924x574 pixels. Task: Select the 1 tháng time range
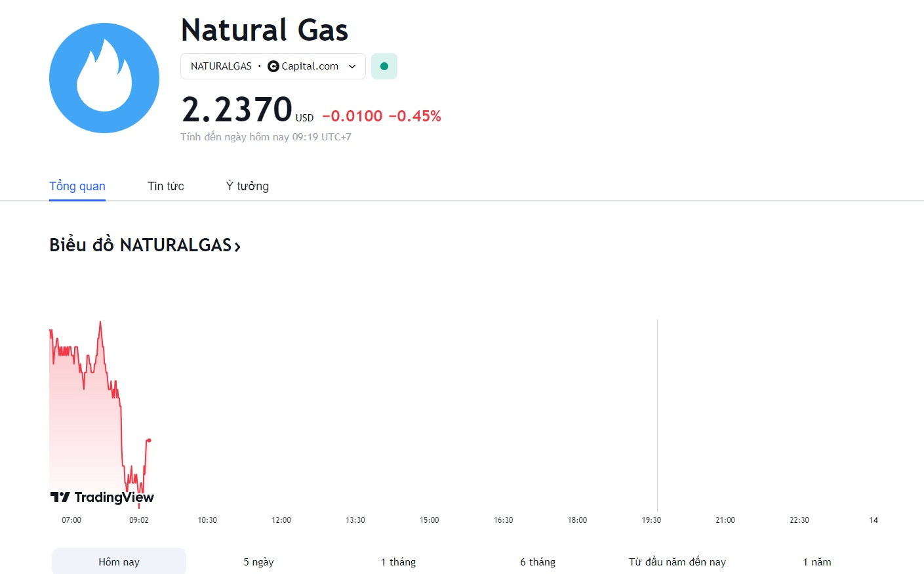click(x=398, y=562)
